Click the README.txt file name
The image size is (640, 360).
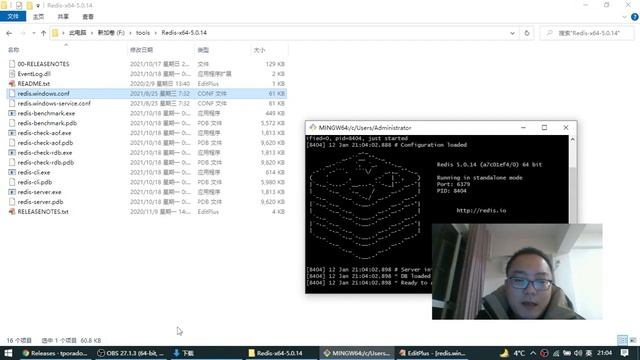[x=33, y=84]
